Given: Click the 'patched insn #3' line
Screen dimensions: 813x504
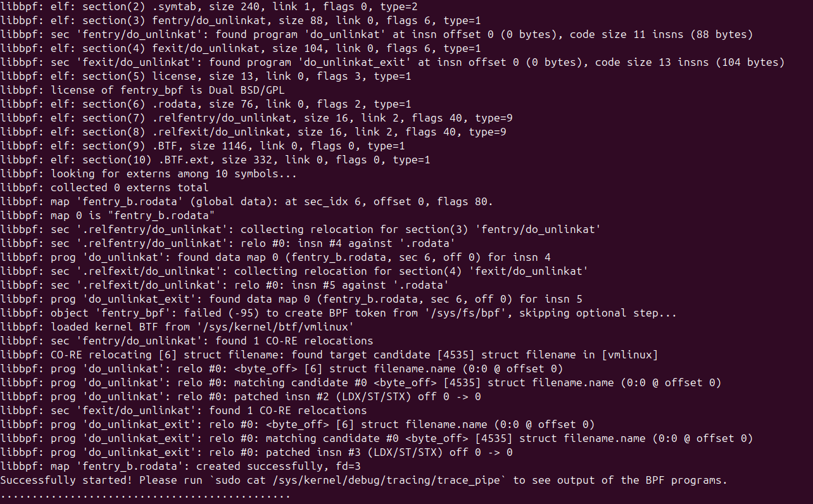Looking at the screenshot, I should [256, 452].
